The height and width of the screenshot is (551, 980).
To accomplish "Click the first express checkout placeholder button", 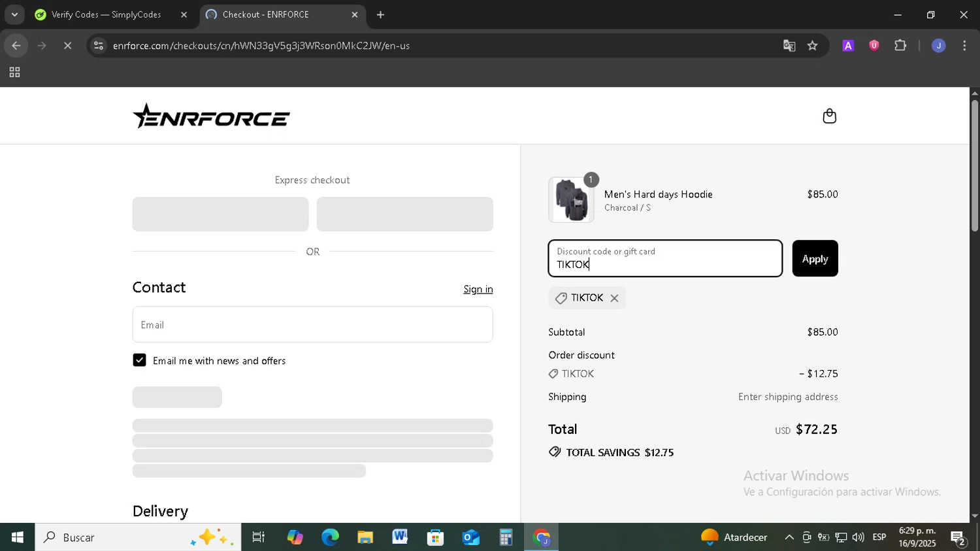I will click(220, 214).
